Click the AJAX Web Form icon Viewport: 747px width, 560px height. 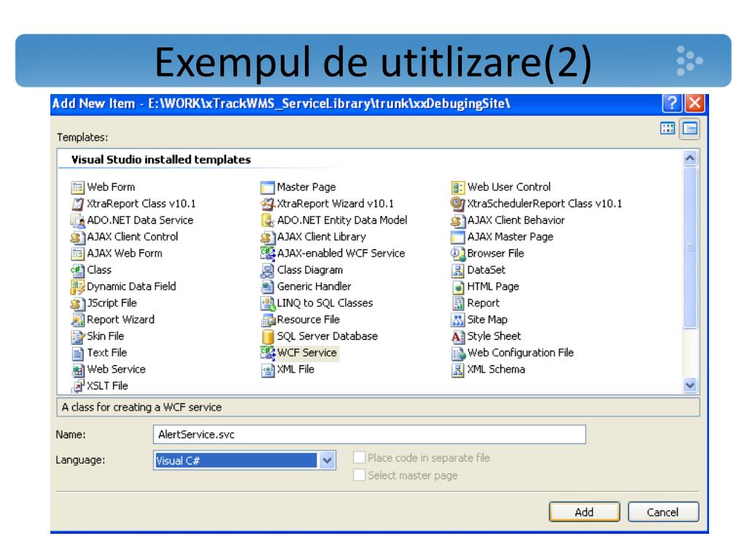click(77, 254)
